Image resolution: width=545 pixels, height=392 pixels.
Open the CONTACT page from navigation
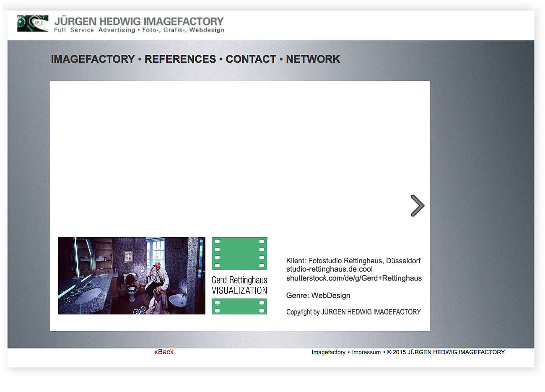(x=251, y=59)
